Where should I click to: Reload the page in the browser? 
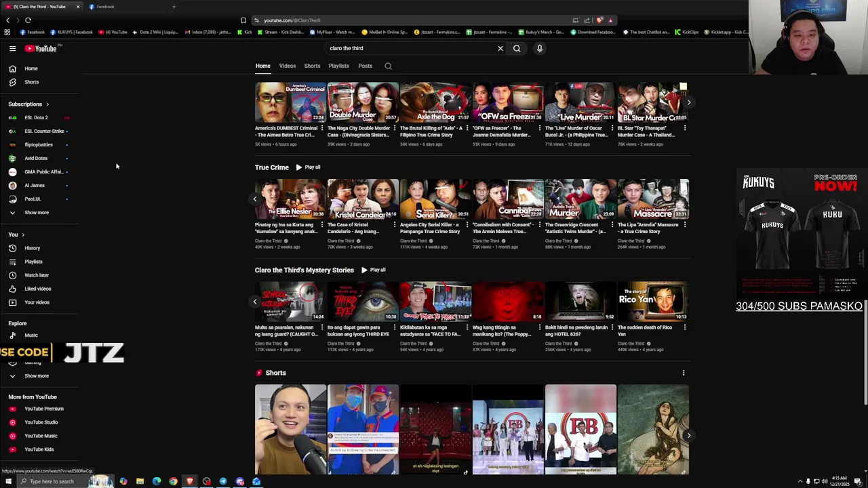(x=28, y=20)
